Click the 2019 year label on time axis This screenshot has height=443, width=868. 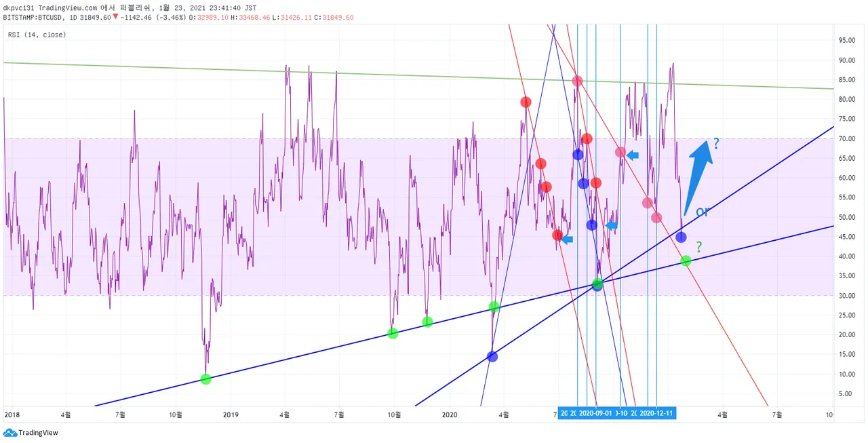231,413
